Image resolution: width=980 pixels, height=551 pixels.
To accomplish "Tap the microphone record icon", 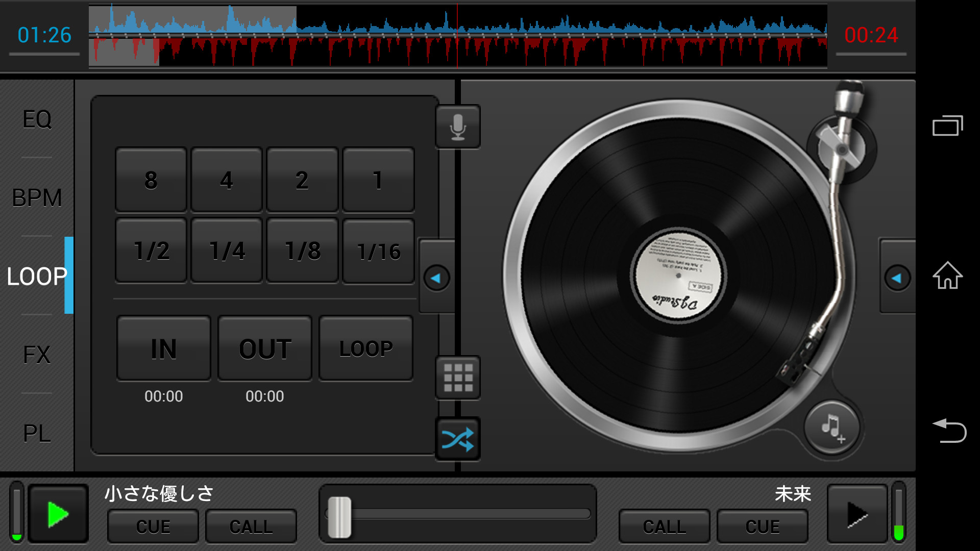I will point(458,127).
